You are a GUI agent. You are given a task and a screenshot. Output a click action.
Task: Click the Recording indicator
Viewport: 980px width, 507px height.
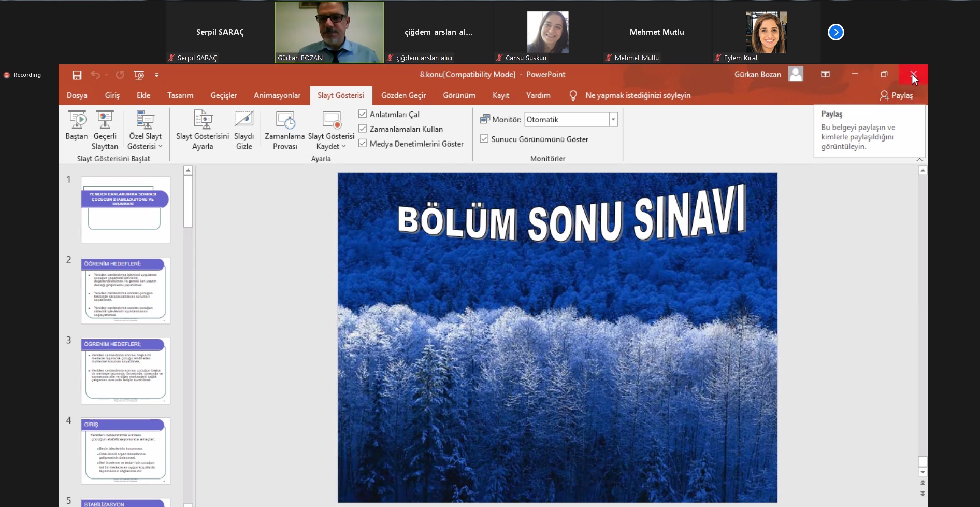point(22,75)
